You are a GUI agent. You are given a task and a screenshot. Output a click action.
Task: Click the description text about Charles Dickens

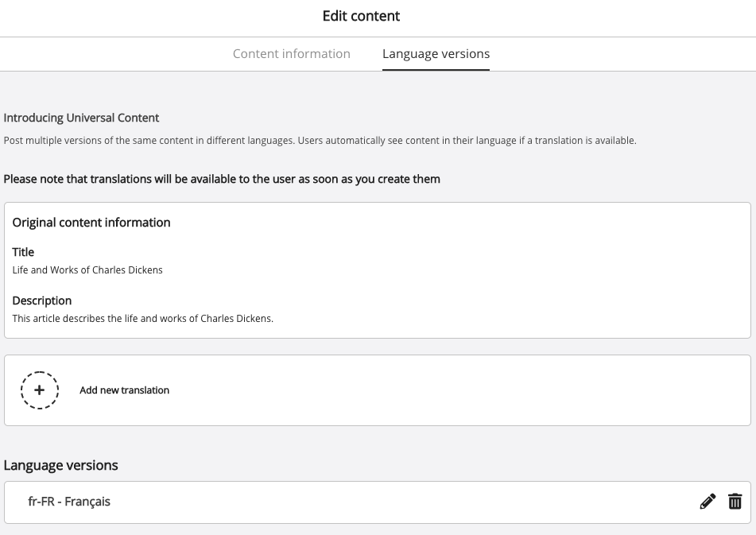143,319
